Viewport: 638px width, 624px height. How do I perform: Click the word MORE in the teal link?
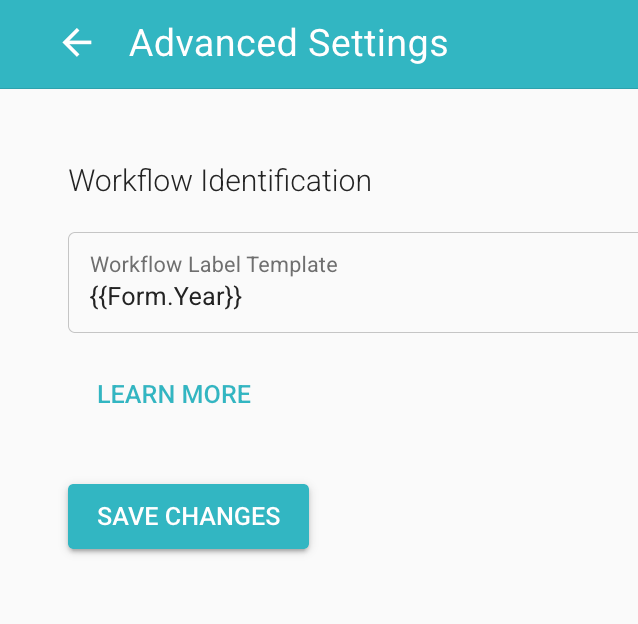coord(216,394)
